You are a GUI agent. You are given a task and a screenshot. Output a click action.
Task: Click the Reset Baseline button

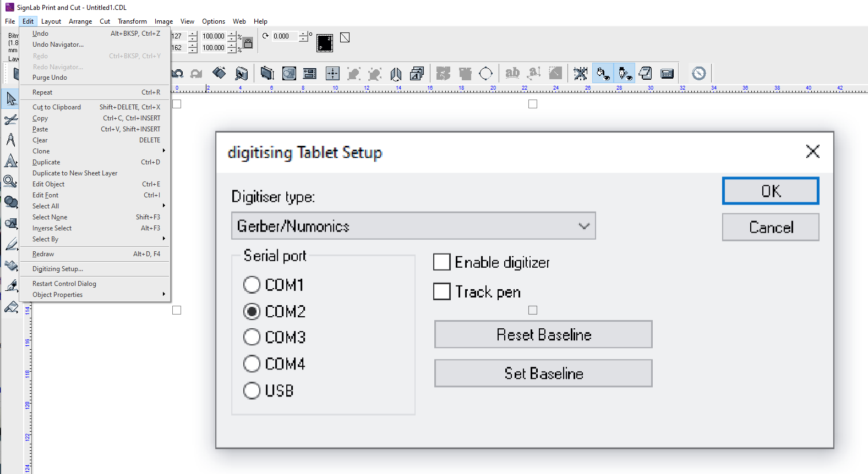(543, 334)
